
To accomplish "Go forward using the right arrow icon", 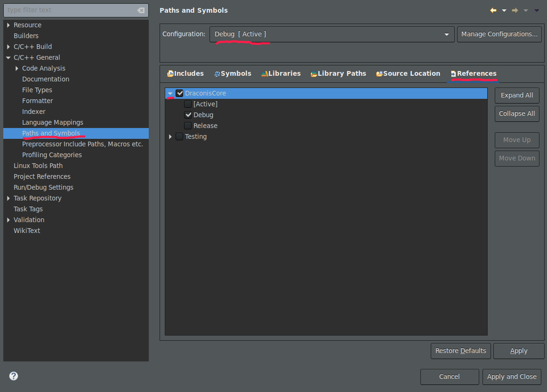I will pos(515,10).
